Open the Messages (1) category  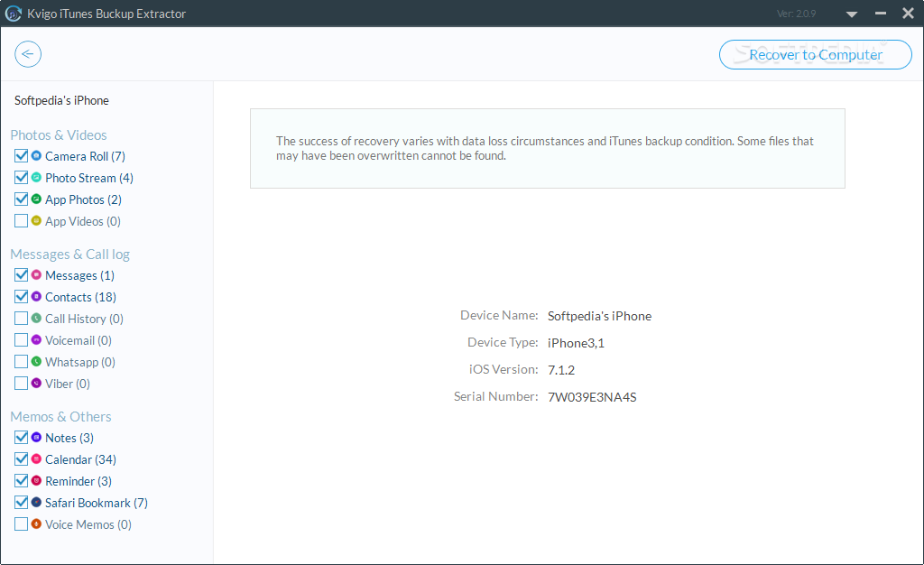coord(79,275)
